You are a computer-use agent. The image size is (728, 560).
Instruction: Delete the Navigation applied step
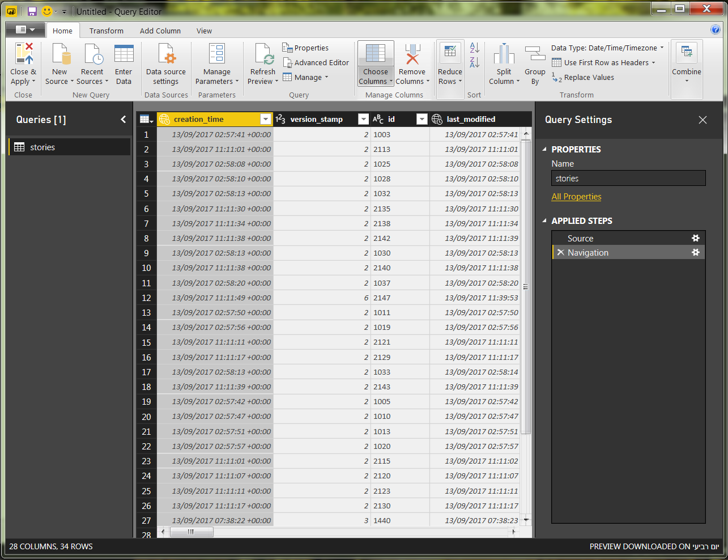point(561,253)
